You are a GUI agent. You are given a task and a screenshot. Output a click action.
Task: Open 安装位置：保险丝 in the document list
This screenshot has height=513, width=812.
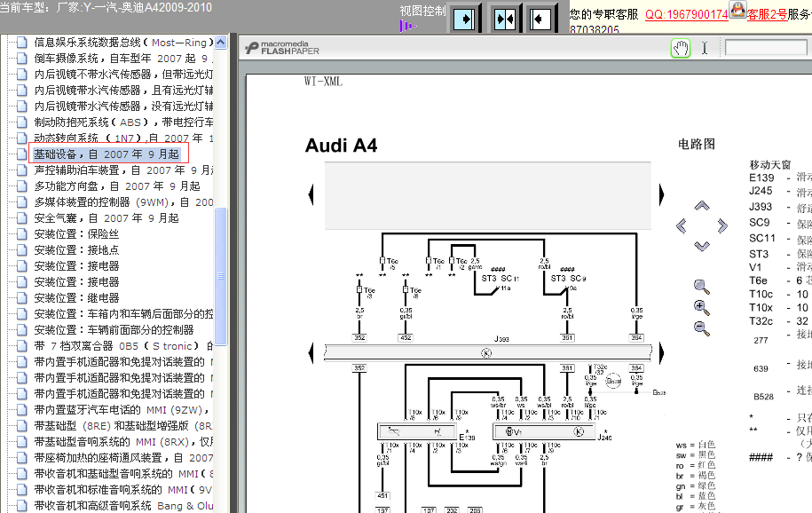[x=76, y=234]
